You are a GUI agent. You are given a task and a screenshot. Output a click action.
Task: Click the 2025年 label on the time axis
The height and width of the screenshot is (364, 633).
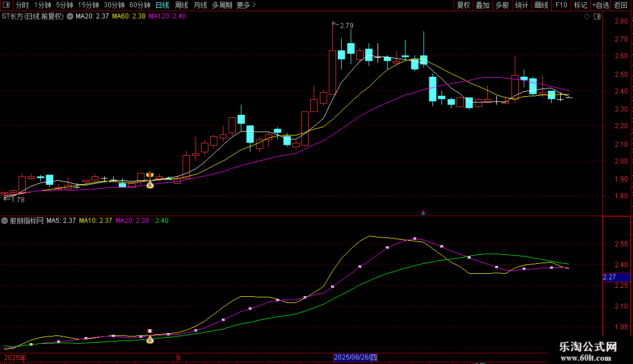click(15, 358)
